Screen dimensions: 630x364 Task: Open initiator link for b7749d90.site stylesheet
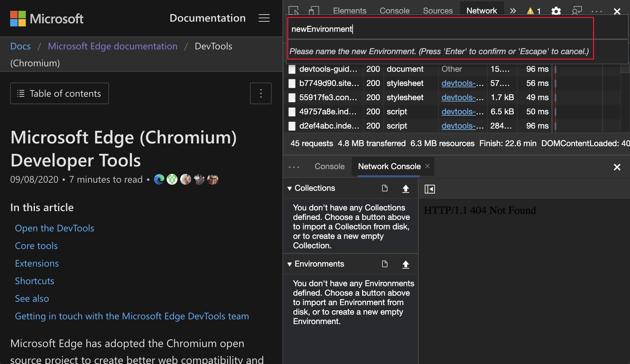click(x=463, y=83)
